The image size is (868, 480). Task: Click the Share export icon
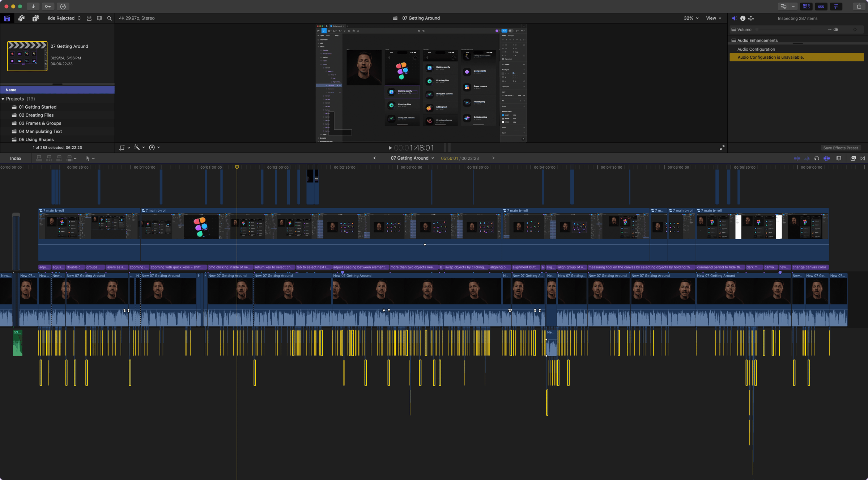(859, 6)
